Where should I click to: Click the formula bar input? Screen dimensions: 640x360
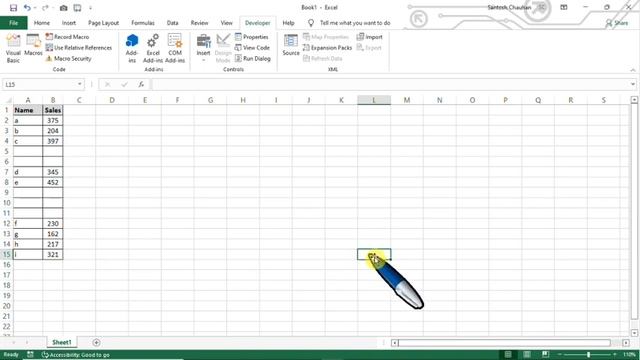[x=390, y=84]
